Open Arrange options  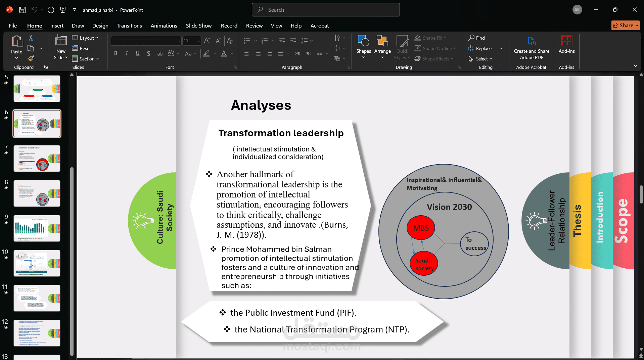(382, 47)
